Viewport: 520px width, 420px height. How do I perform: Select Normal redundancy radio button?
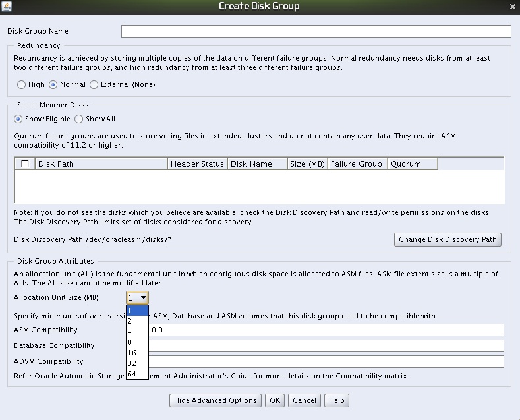click(53, 84)
